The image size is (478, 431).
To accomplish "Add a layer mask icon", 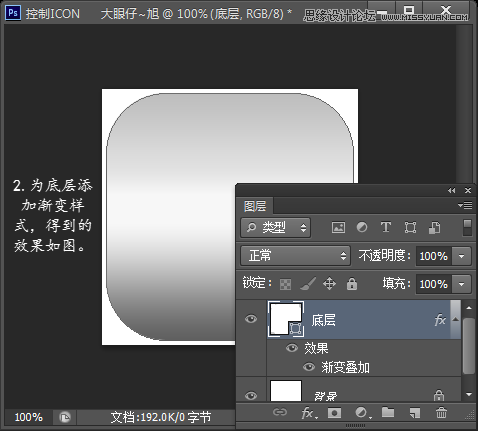I will 334,413.
